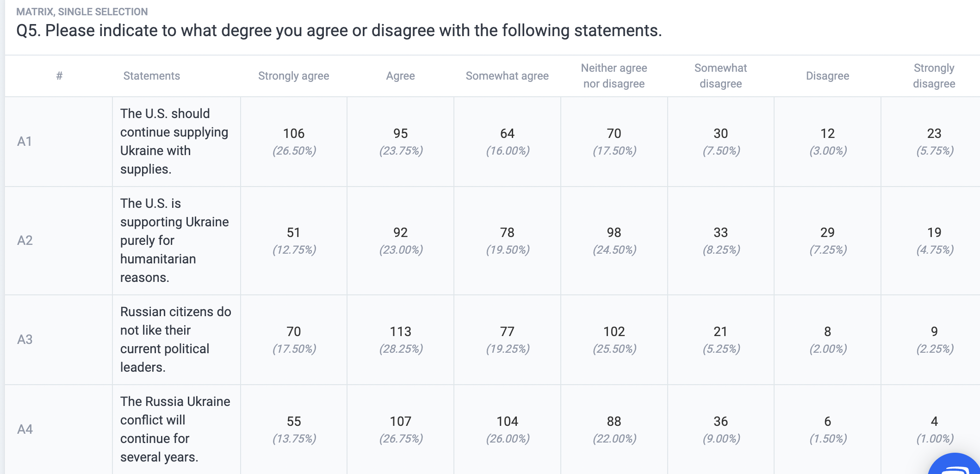Click the Strongly disagree column header
The image size is (980, 474).
point(934,76)
